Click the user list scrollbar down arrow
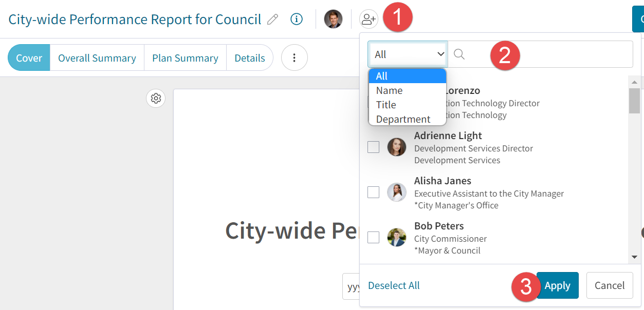Viewport: 644px width, 310px height. (x=634, y=257)
